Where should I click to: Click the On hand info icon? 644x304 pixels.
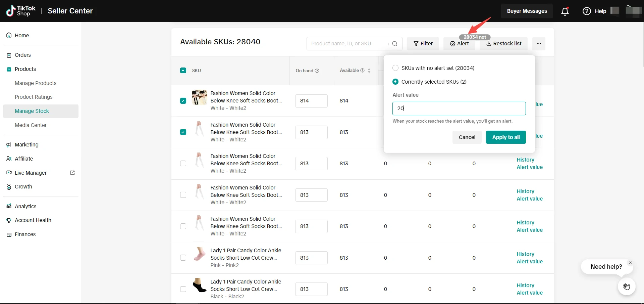pos(317,71)
